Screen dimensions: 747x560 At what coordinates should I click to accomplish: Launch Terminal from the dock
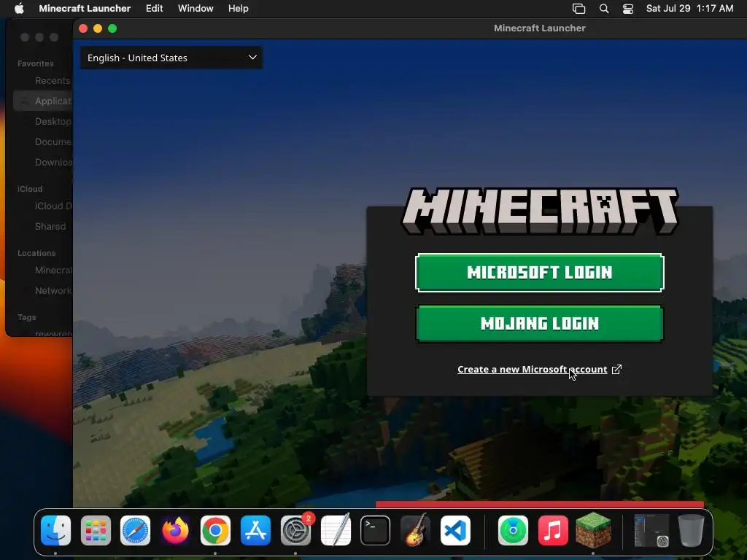(376, 531)
